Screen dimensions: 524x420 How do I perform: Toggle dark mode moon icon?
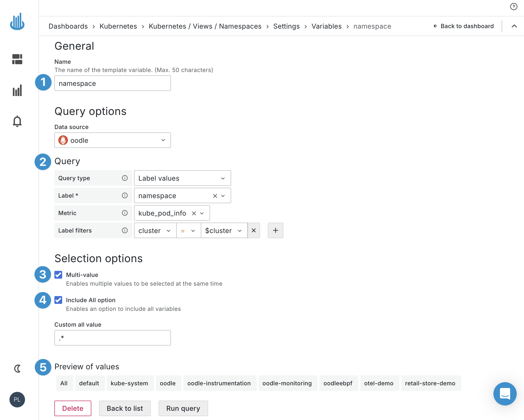[x=17, y=368]
